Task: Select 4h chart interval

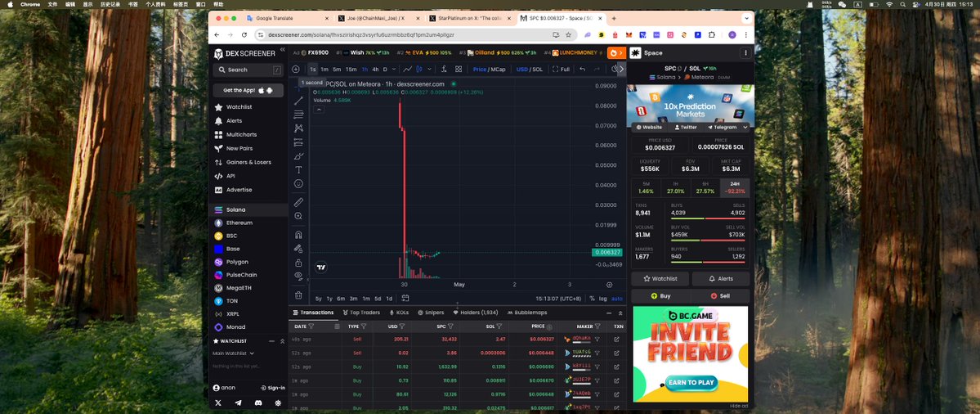Action: coord(375,70)
